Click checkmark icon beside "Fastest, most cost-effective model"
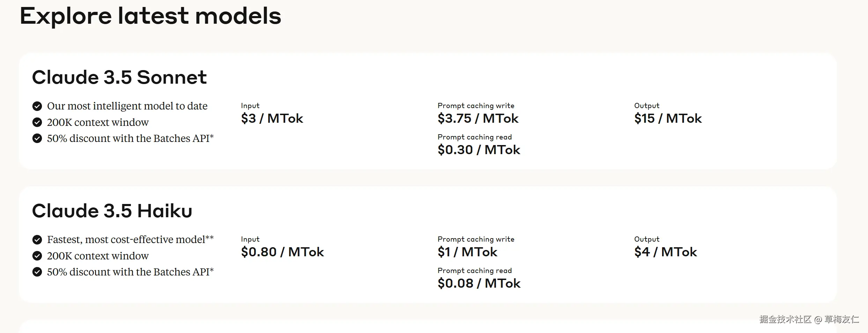Screen dimensions: 868x333 click(x=37, y=240)
